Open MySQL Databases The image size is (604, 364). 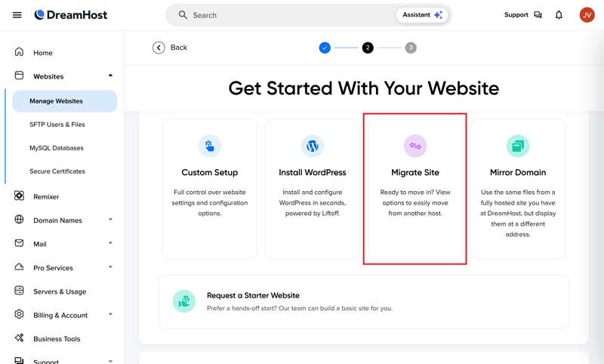56,148
